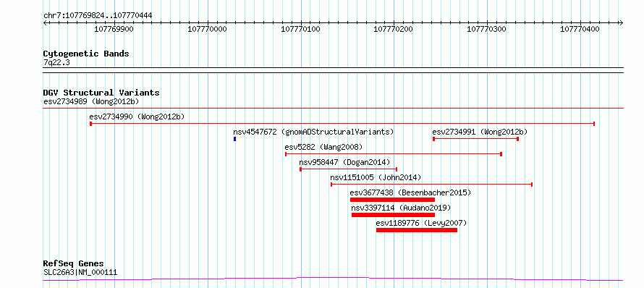The image size is (644, 288).
Task: Click the esv1189776 Levy2007 red bar
Action: click(417, 230)
